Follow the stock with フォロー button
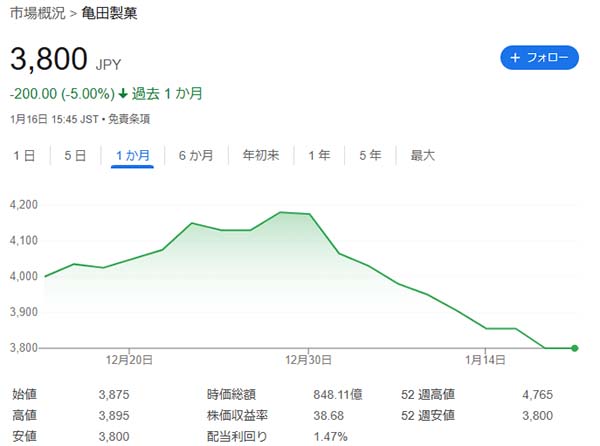The width and height of the screenshot is (600, 446). [x=540, y=58]
